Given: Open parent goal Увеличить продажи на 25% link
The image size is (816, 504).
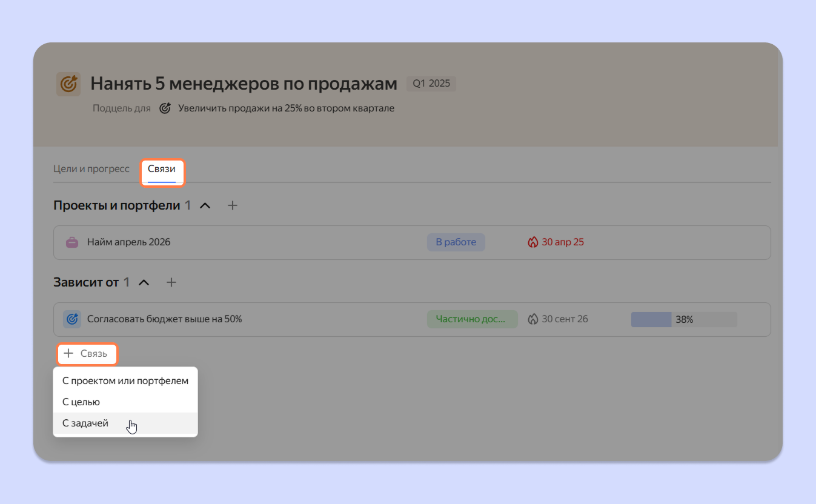Looking at the screenshot, I should point(286,108).
